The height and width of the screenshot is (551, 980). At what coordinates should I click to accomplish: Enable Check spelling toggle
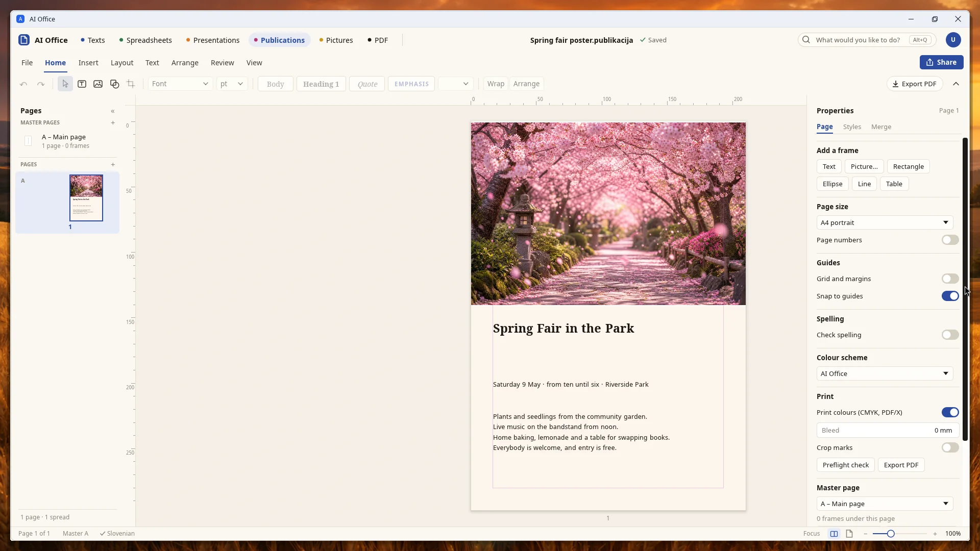click(x=950, y=335)
